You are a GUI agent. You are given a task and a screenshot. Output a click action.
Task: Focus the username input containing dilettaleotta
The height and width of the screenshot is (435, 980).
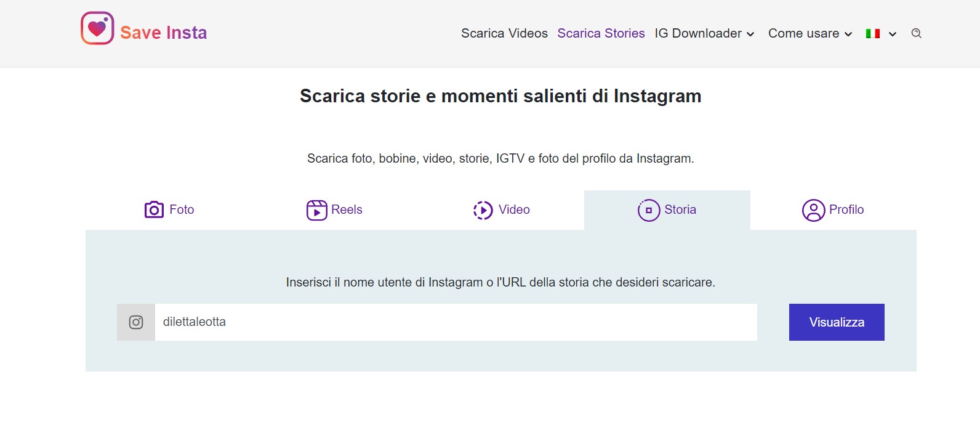[x=456, y=322]
